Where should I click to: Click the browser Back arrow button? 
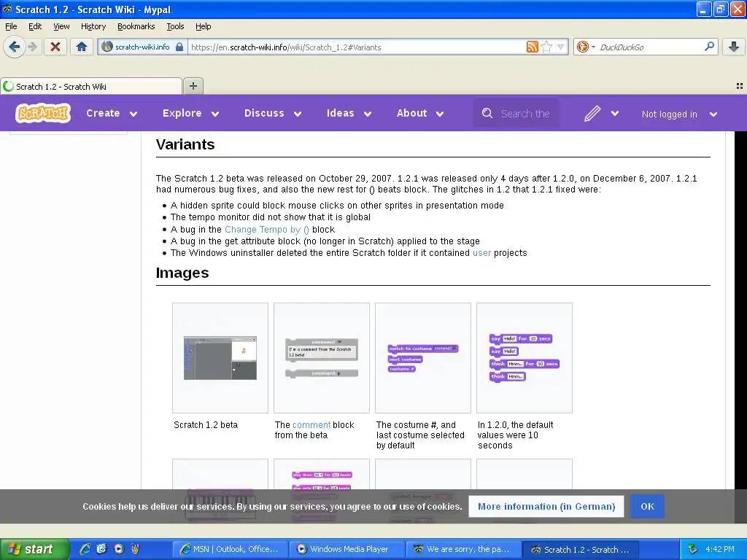tap(15, 47)
